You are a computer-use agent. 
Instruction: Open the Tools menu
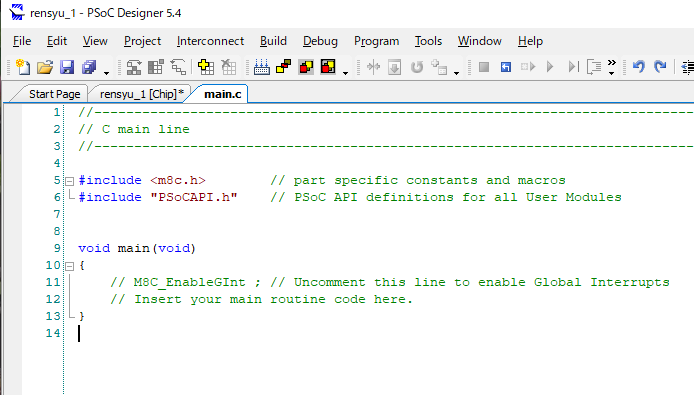click(428, 41)
